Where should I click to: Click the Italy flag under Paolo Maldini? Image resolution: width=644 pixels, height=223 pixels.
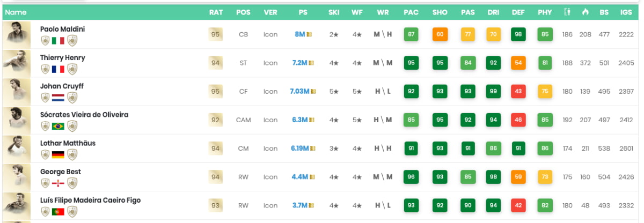tap(58, 41)
